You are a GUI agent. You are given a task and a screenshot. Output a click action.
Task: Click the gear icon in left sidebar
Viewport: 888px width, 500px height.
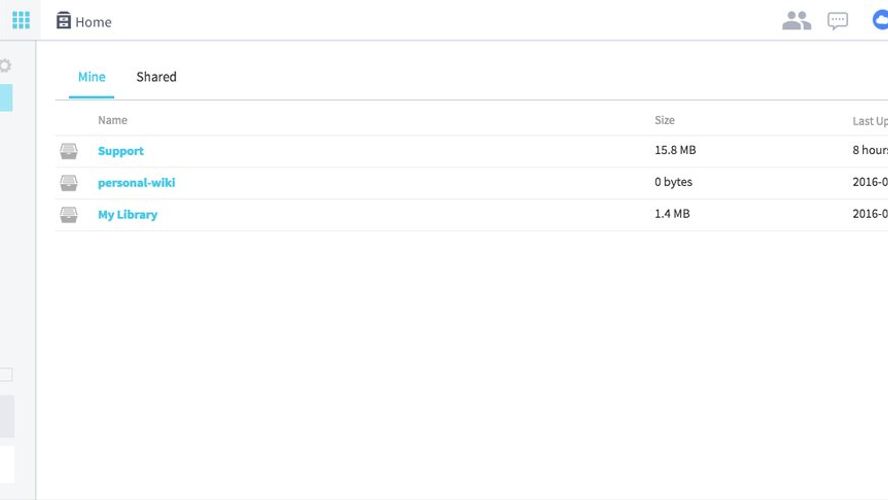5,66
